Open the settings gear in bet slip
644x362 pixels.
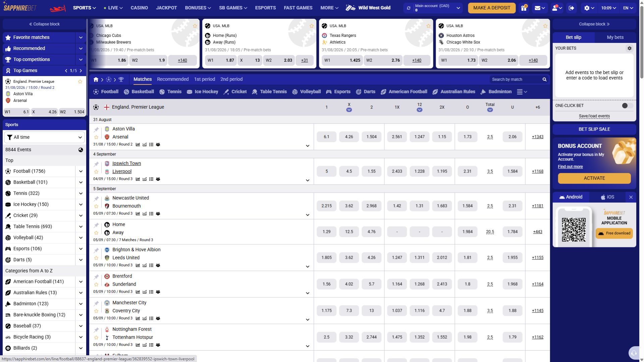(x=630, y=48)
